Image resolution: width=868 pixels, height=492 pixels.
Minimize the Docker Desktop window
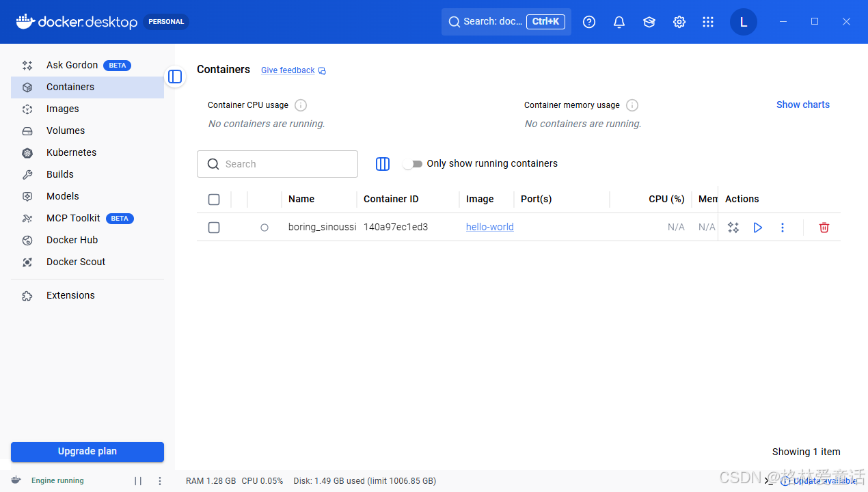coord(783,22)
